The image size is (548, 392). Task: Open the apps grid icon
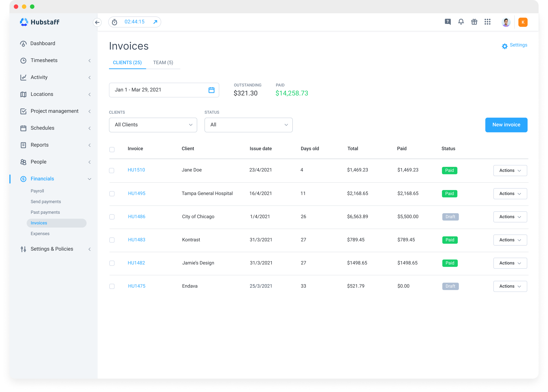[488, 22]
